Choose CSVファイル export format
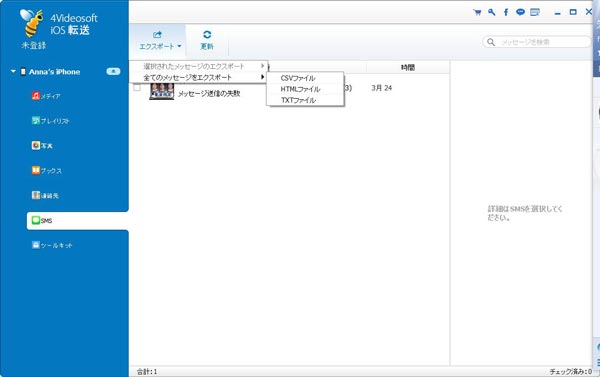The image size is (600, 377). coord(305,78)
